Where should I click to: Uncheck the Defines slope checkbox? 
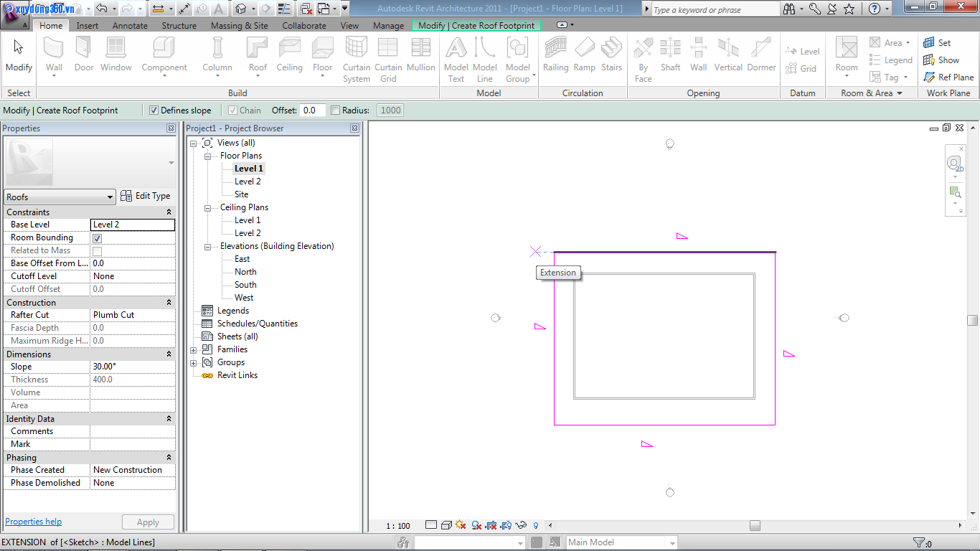tap(154, 110)
